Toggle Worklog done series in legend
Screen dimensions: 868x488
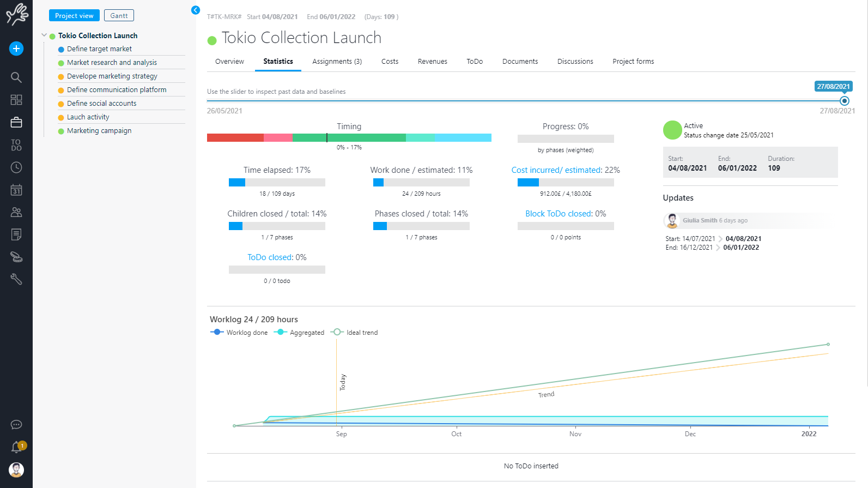point(239,333)
